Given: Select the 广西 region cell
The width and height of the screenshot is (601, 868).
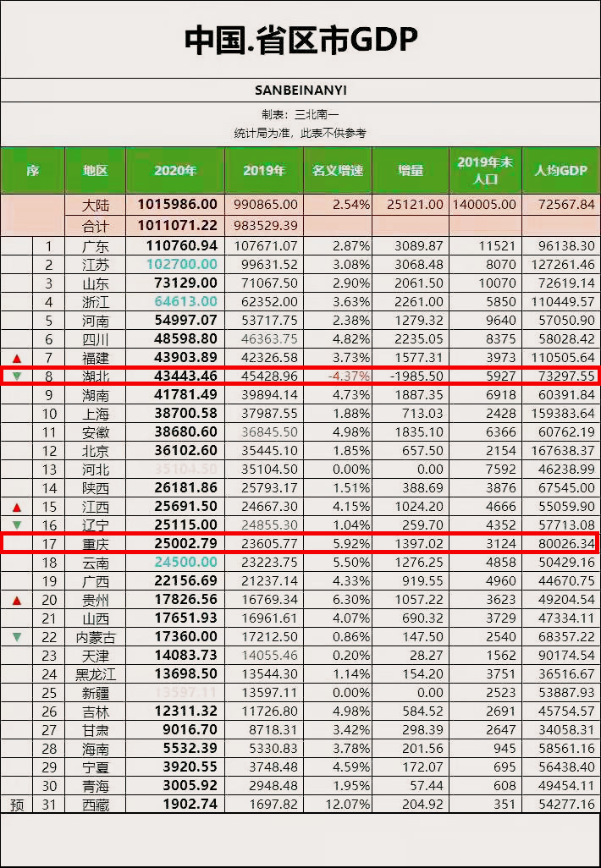Looking at the screenshot, I should [x=96, y=581].
